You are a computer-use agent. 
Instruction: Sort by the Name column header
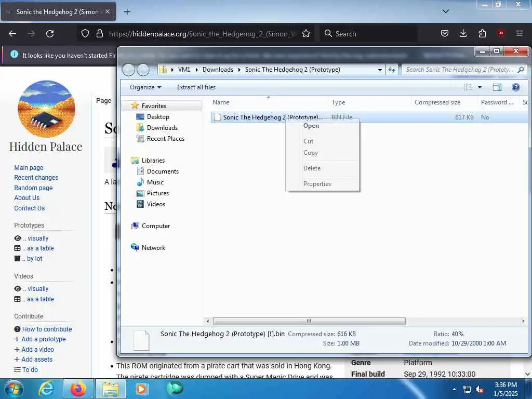pos(269,102)
